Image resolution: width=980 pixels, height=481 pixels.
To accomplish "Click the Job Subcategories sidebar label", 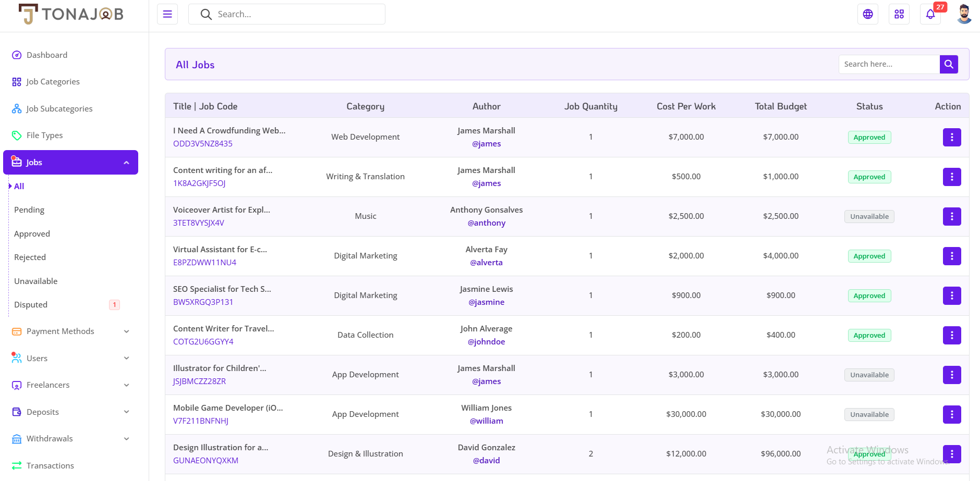I will point(59,109).
